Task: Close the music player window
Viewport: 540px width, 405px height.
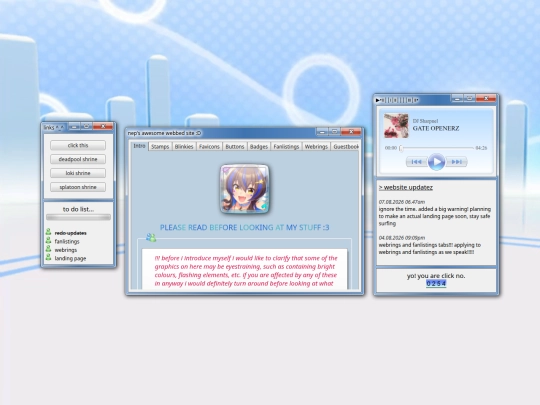Action: point(486,99)
